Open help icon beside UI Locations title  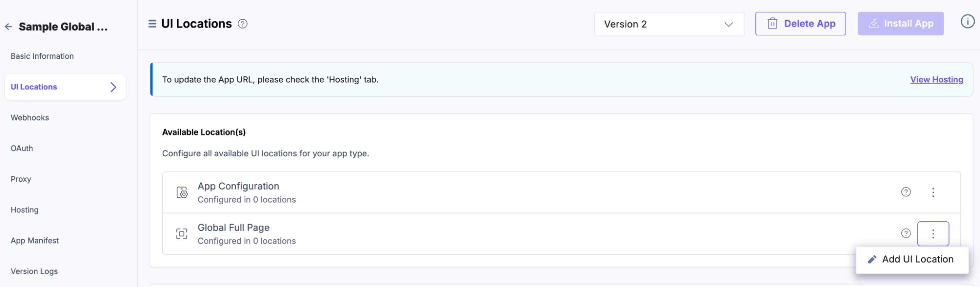pyautogui.click(x=242, y=24)
